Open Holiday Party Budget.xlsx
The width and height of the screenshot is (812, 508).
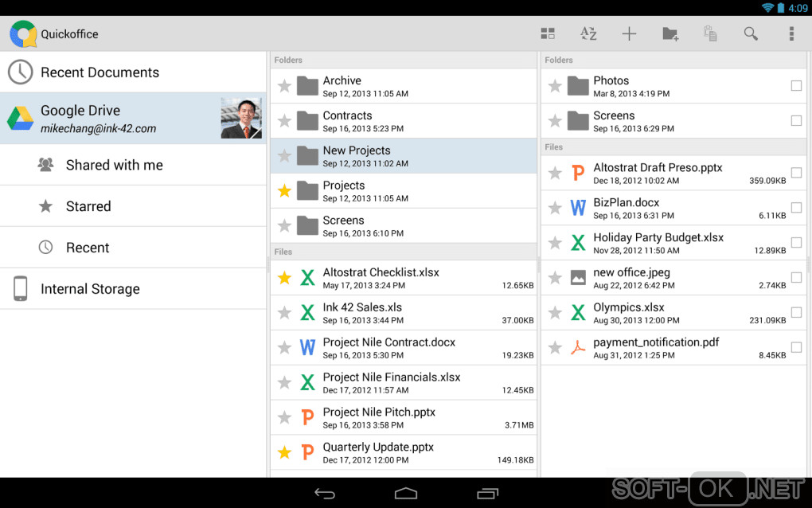pos(673,242)
